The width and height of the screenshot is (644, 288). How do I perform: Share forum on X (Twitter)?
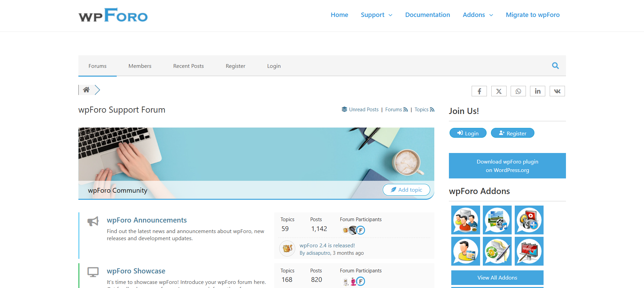pyautogui.click(x=499, y=91)
